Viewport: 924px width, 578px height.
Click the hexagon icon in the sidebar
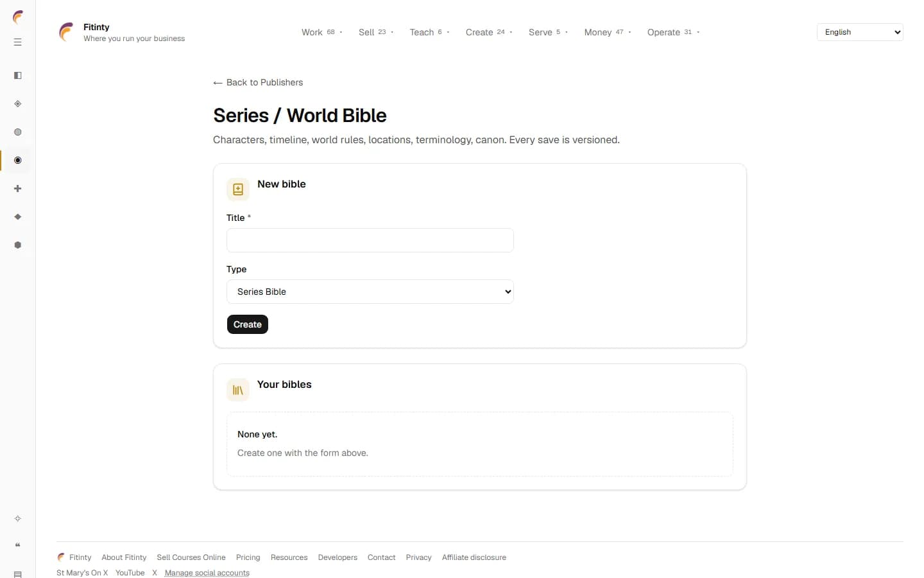pos(18,245)
